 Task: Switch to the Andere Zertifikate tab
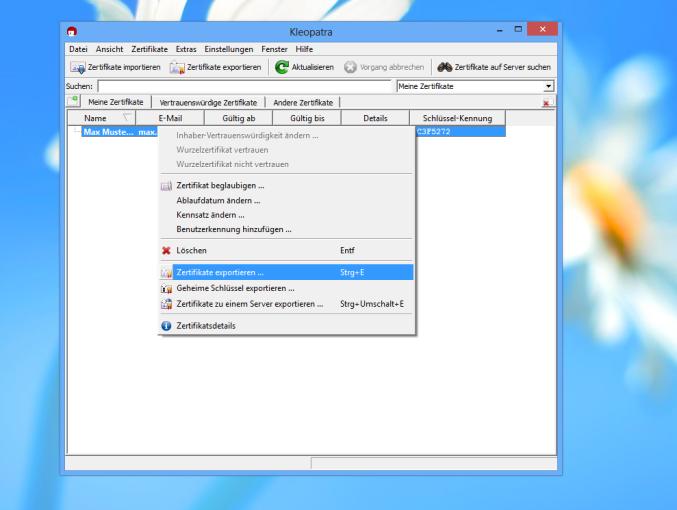[303, 103]
